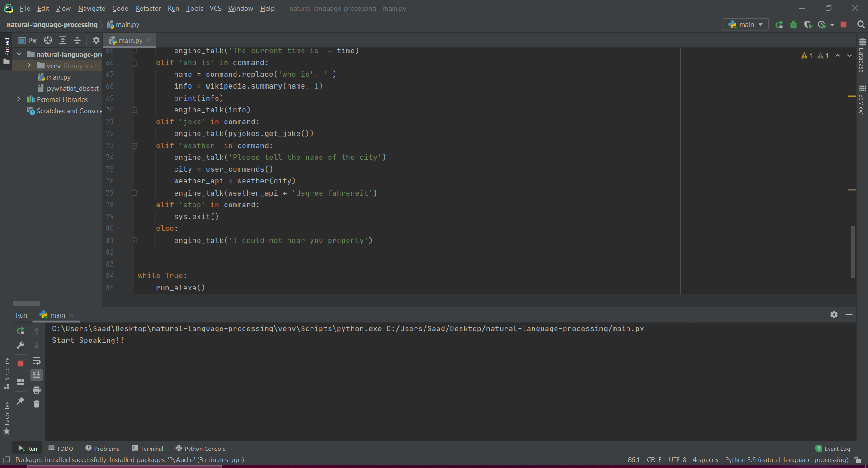Image resolution: width=868 pixels, height=468 pixels.
Task: Click Python 3.9 interpreter in status bar
Action: 786,460
